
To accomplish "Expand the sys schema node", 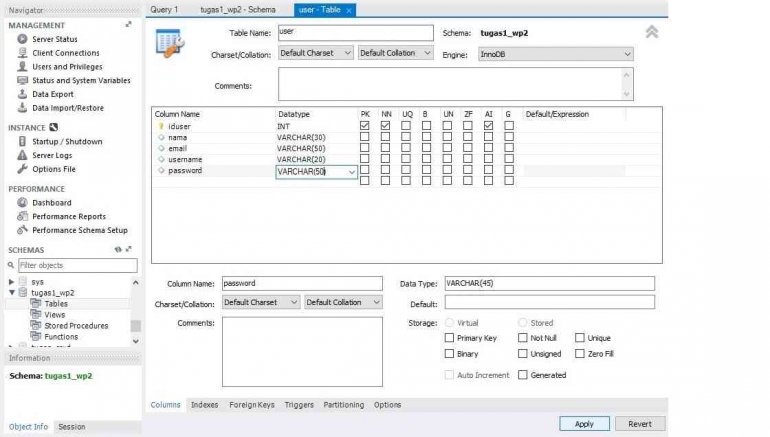I will click(11, 282).
